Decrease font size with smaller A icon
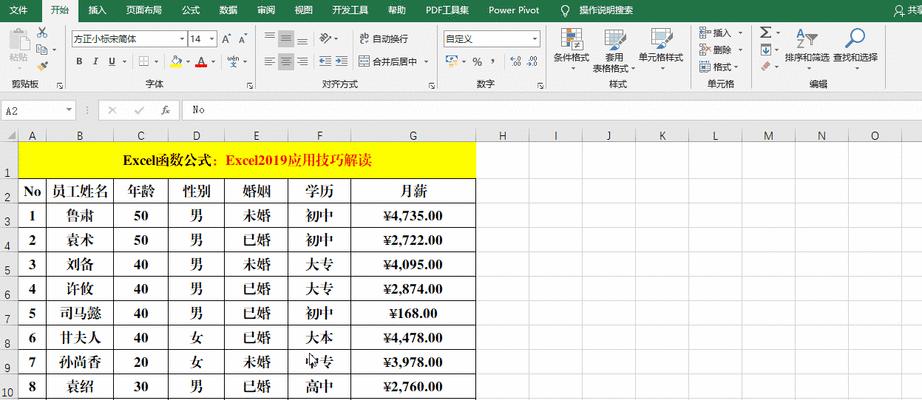 pyautogui.click(x=242, y=39)
